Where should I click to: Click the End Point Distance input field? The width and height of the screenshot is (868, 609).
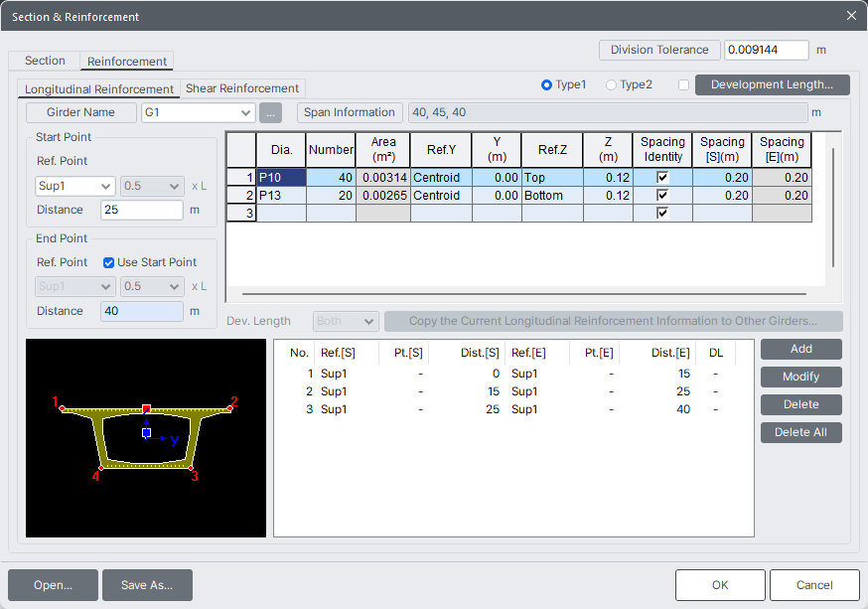[x=141, y=311]
